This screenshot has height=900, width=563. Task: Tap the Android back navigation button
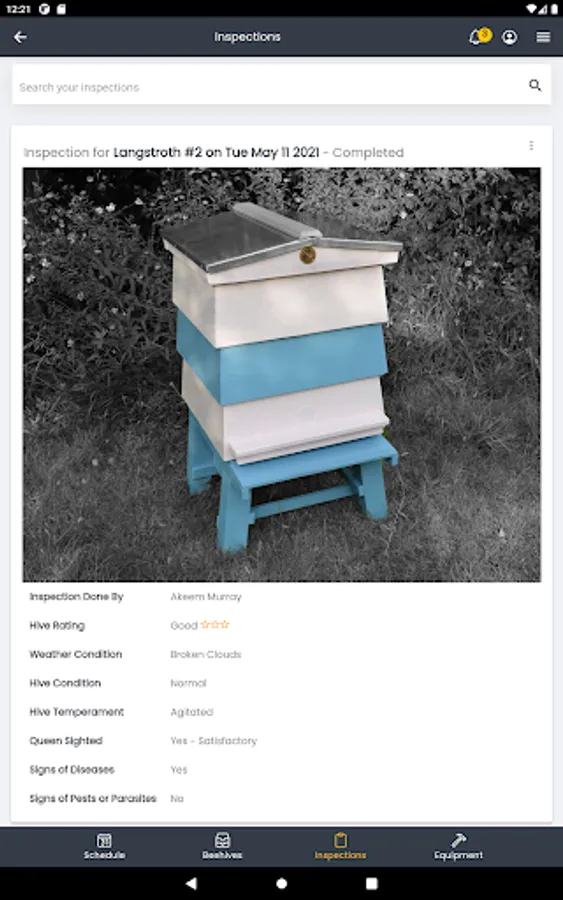(191, 883)
